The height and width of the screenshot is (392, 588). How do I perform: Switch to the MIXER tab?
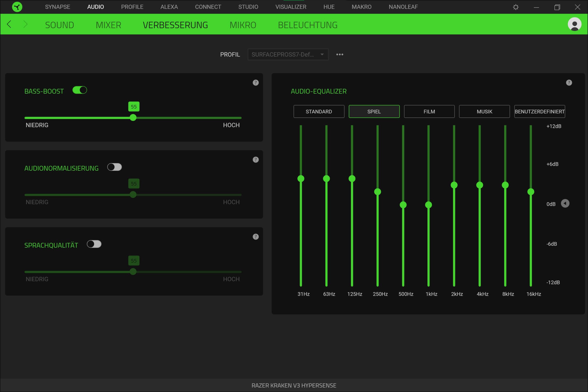tap(108, 25)
